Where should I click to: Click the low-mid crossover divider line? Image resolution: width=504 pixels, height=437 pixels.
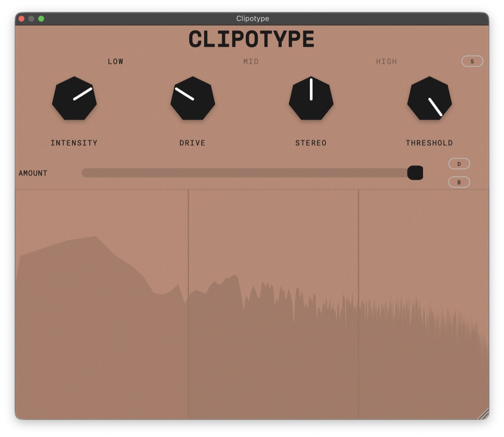point(188,304)
